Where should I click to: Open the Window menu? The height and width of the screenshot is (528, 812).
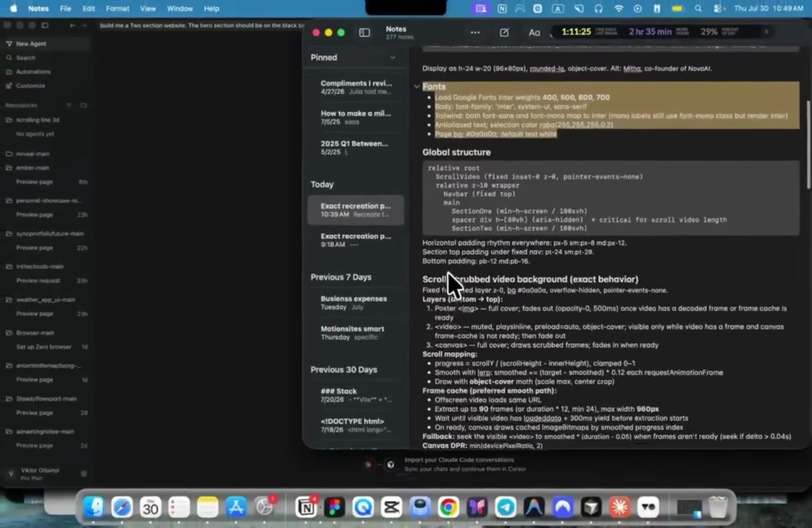point(180,8)
